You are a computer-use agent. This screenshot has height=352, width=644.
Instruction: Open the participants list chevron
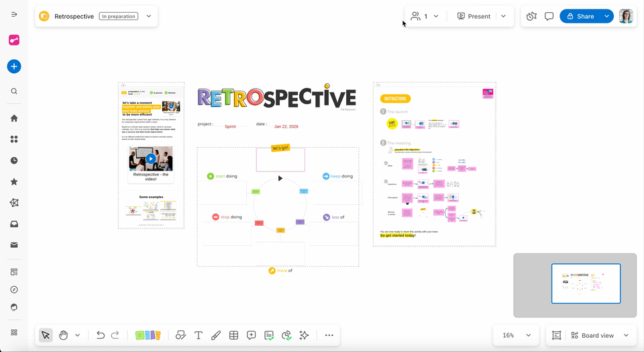[x=436, y=16]
